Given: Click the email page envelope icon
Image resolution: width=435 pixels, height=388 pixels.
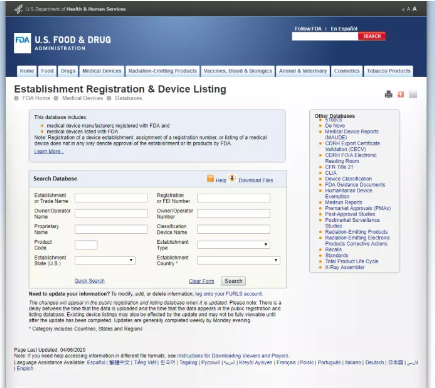Looking at the screenshot, I should pyautogui.click(x=413, y=94).
